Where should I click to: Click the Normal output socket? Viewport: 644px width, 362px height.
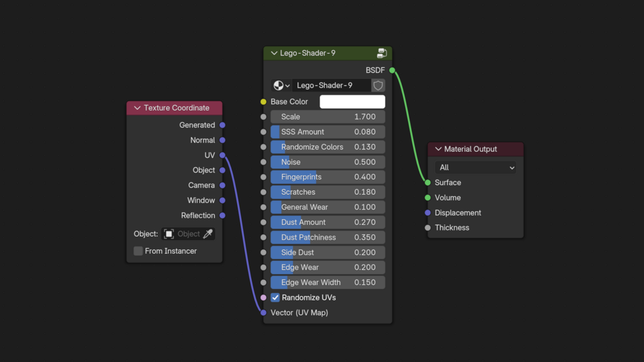pyautogui.click(x=222, y=140)
